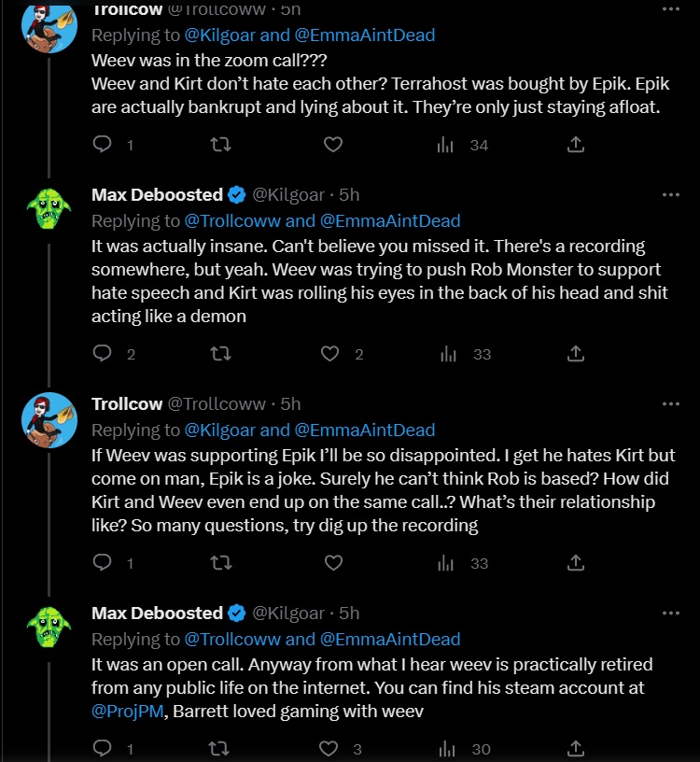Open Max Deboosted's profile name on "actually insane" tweet

[x=157, y=195]
